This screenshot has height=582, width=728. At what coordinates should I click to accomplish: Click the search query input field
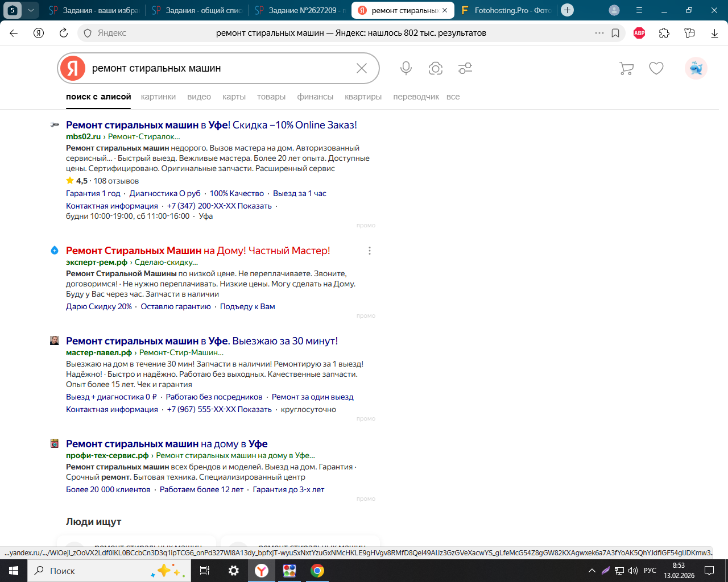[219, 68]
